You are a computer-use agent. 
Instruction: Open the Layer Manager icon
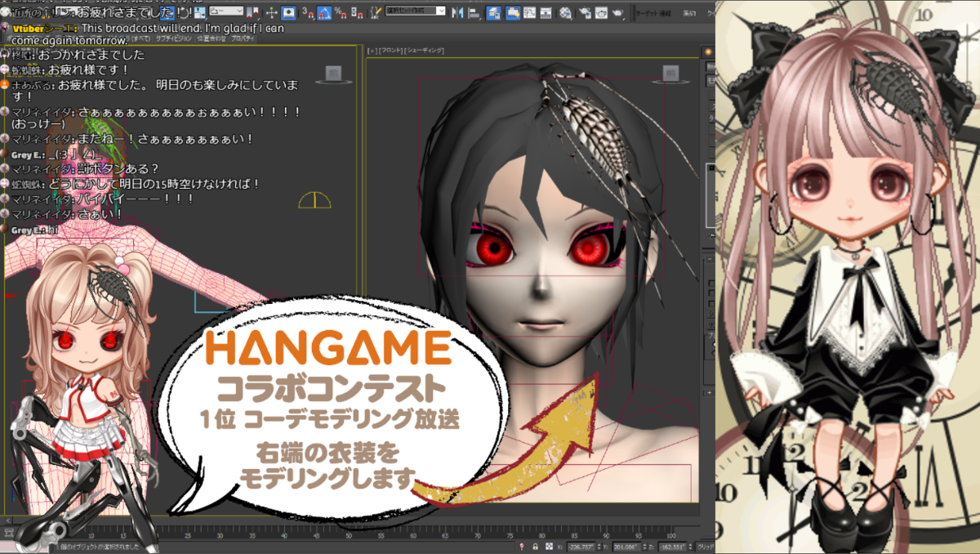[493, 13]
